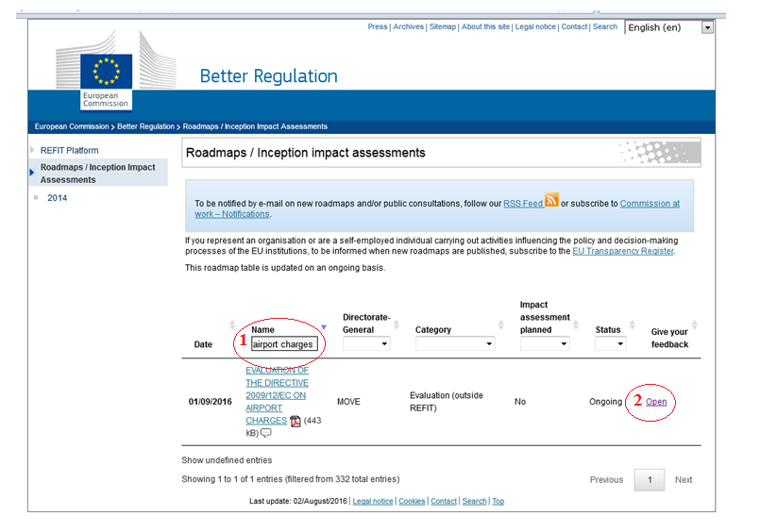Click the 01/09/2016 date cell
The image size is (760, 532).
(x=210, y=402)
